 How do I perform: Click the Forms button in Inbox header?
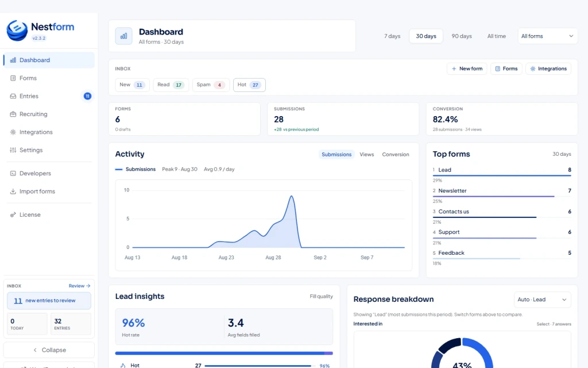[506, 69]
